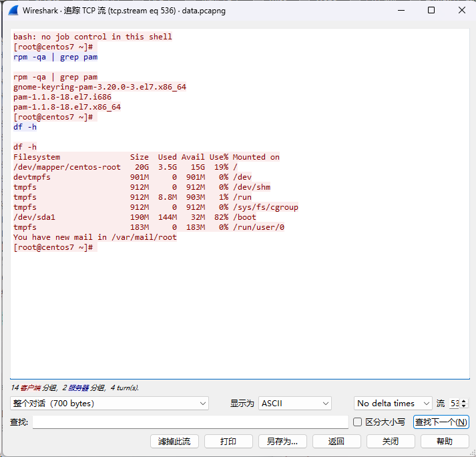
Task: Open the No delta times dropdown
Action: click(x=393, y=404)
